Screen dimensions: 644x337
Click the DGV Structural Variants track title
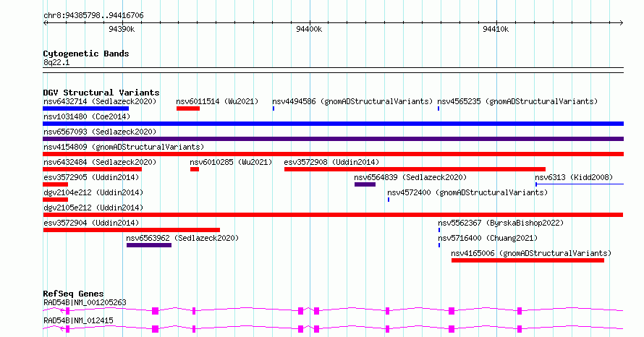(101, 93)
